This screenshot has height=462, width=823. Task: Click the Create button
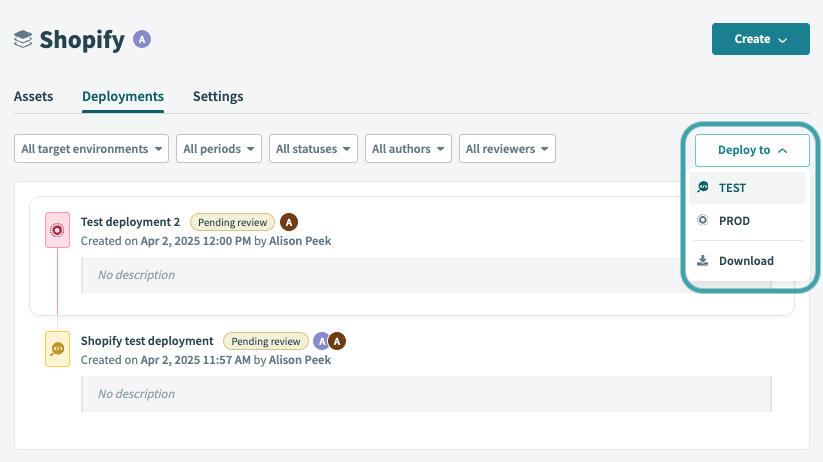click(x=760, y=39)
